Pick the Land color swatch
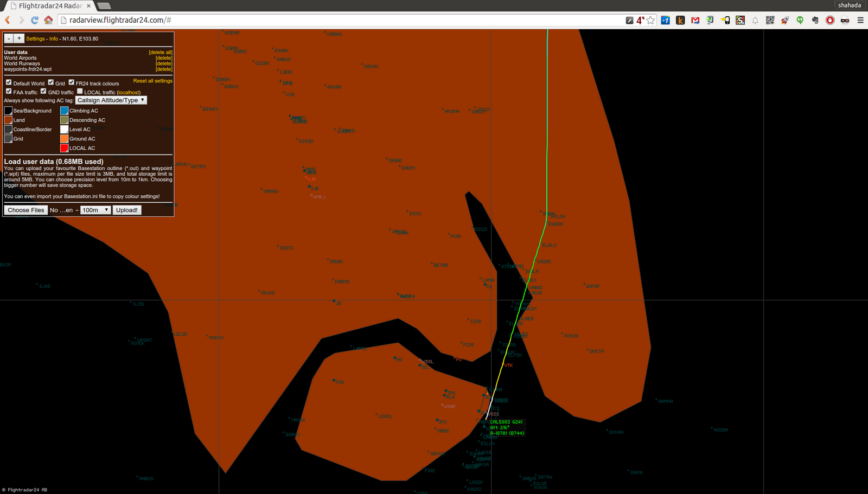This screenshot has width=868, height=494. coord(8,120)
